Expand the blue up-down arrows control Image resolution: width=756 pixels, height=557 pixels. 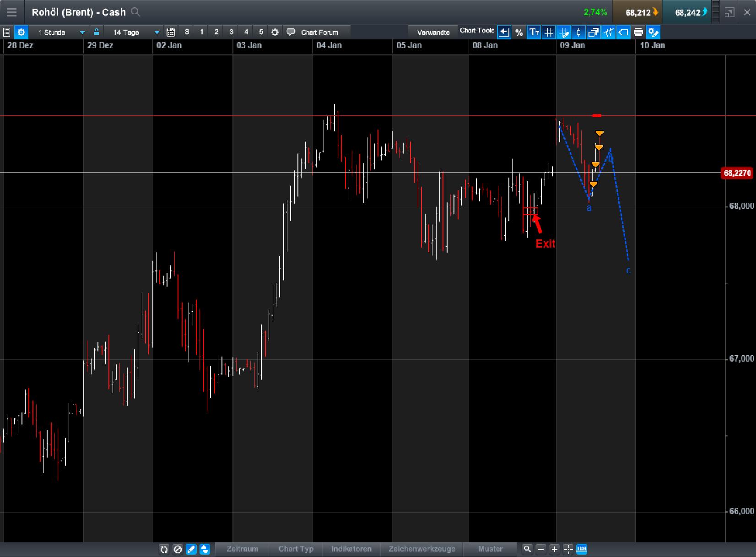(205, 549)
